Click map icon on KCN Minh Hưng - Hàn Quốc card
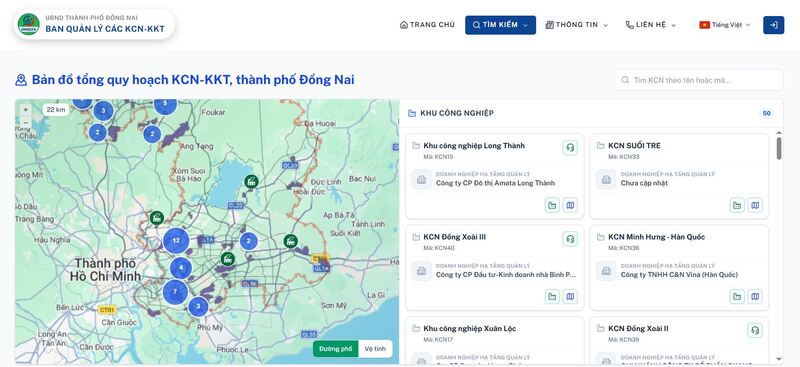This screenshot has height=367, width=800. coord(755,297)
